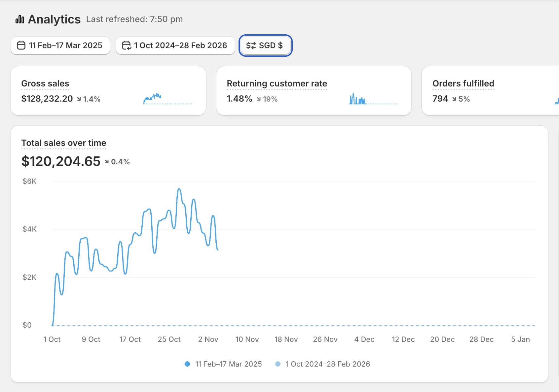
Task: Click the highest peak on the sales line
Action: (x=179, y=189)
